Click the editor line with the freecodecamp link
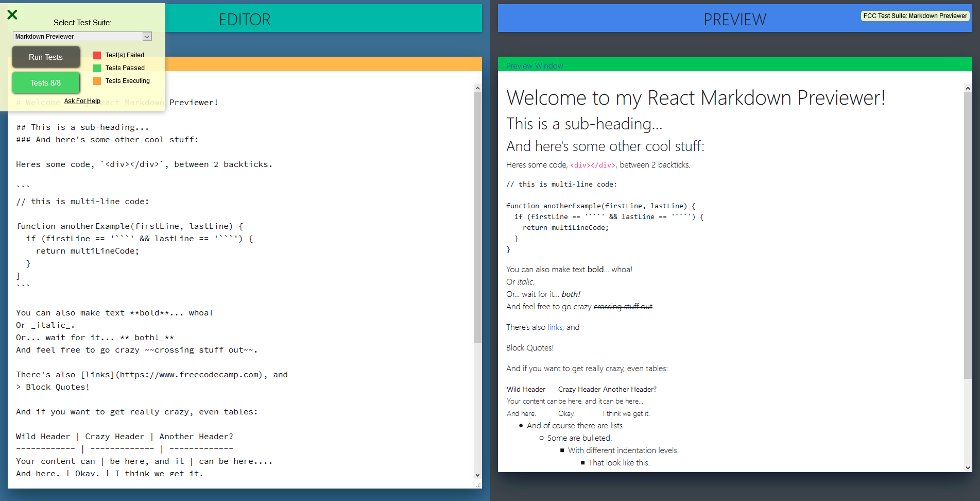 [152, 375]
